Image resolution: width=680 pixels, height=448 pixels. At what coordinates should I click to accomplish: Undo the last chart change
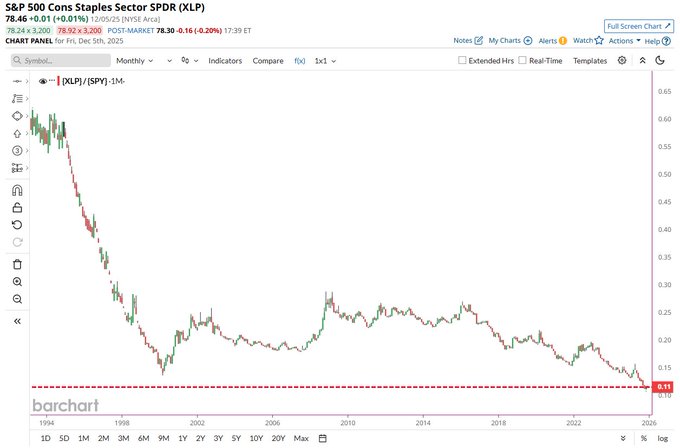coord(17,225)
